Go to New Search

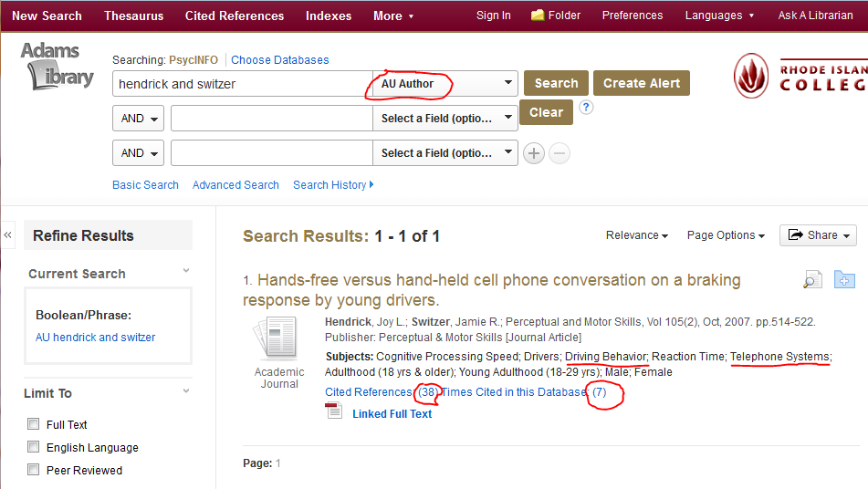[x=47, y=16]
